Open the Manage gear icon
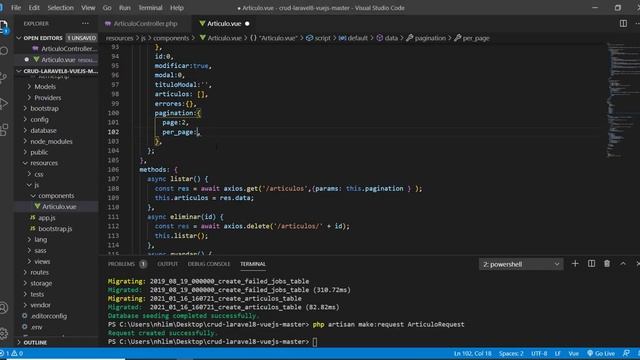Image resolution: width=640 pixels, height=360 pixels. tap(4, 333)
